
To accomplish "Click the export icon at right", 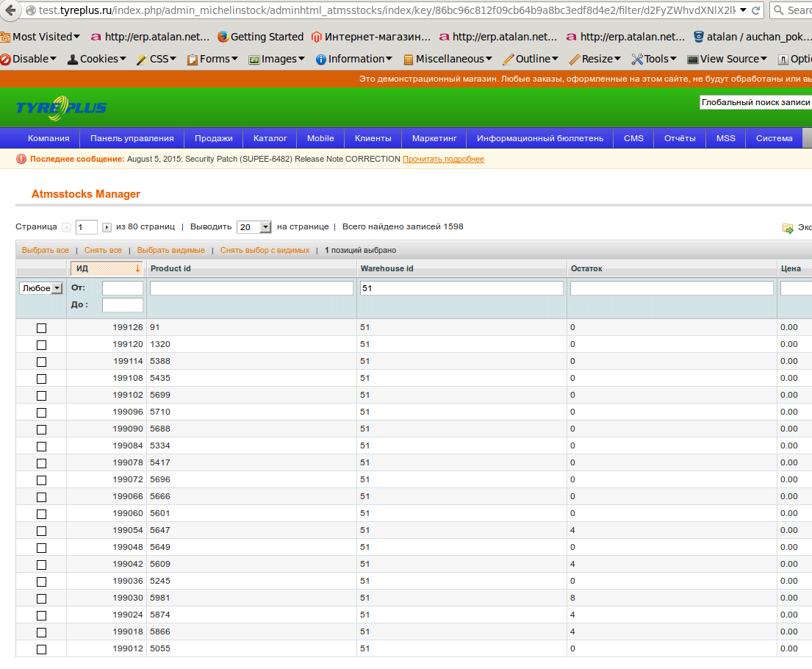I will pos(788,227).
